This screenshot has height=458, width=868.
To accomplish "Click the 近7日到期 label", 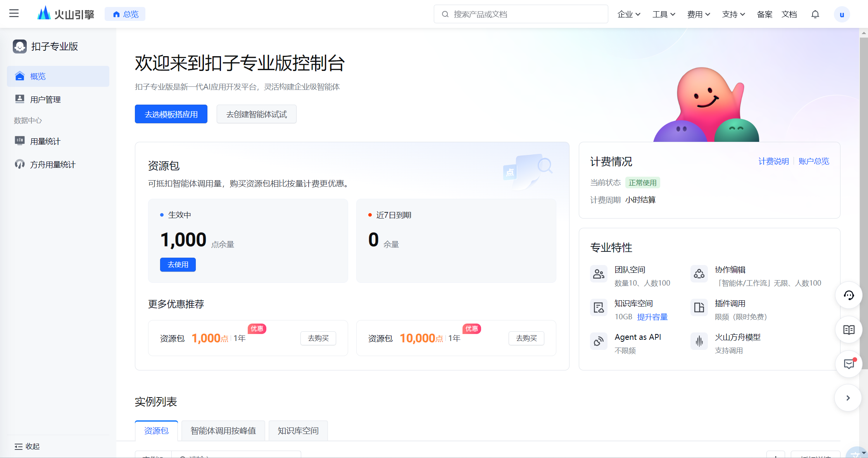I will (393, 215).
